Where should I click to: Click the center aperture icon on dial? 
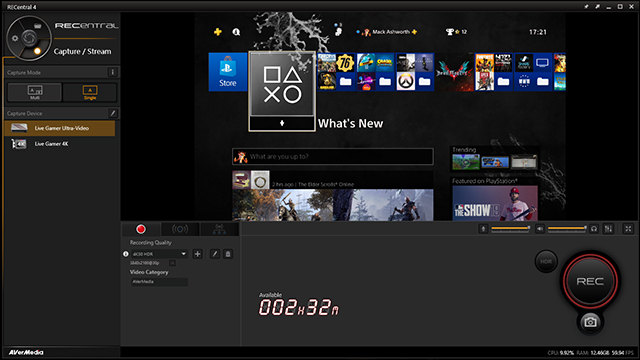[x=29, y=38]
